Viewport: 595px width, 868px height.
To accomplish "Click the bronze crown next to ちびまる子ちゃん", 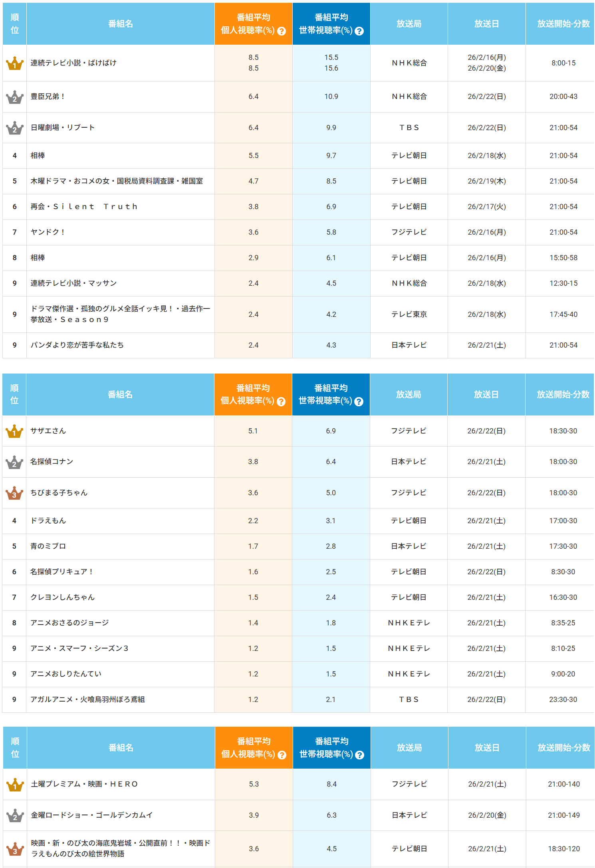I will point(14,493).
